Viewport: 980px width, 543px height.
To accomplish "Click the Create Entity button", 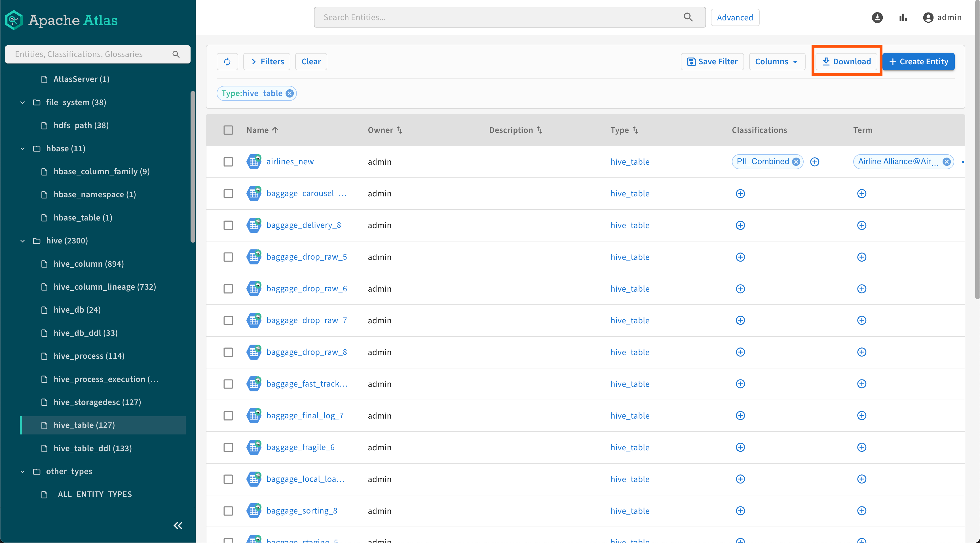I will click(918, 61).
